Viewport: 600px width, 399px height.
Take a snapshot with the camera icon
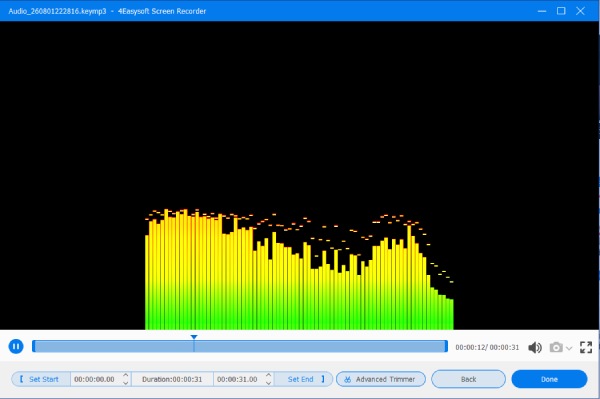556,347
